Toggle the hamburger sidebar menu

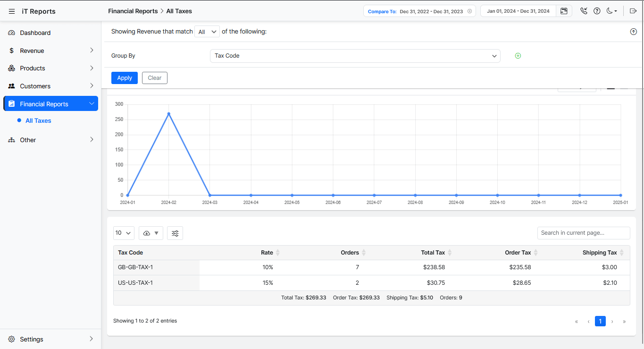[12, 11]
